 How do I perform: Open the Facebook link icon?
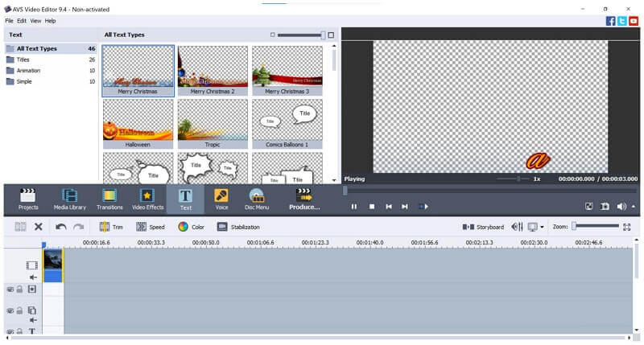click(x=610, y=21)
